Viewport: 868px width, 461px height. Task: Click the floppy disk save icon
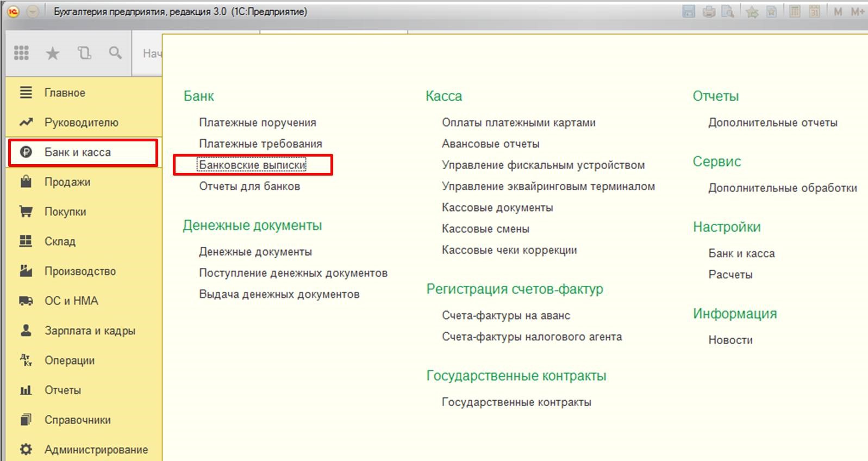point(689,11)
